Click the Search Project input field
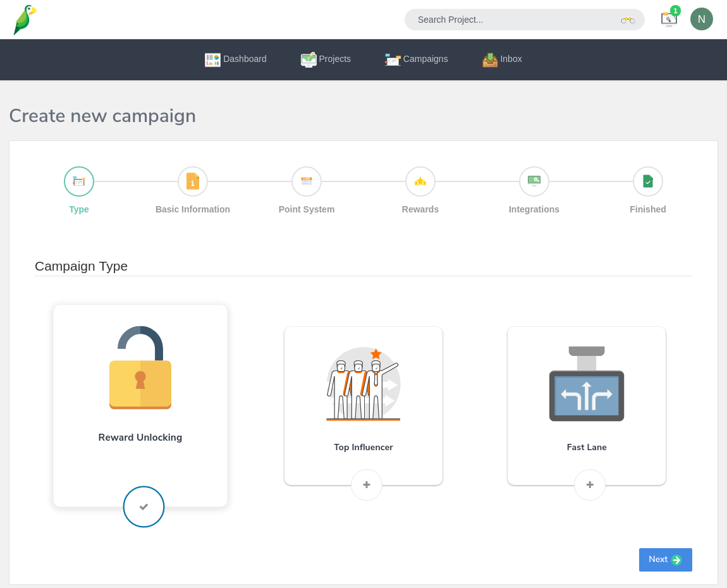 coord(524,20)
